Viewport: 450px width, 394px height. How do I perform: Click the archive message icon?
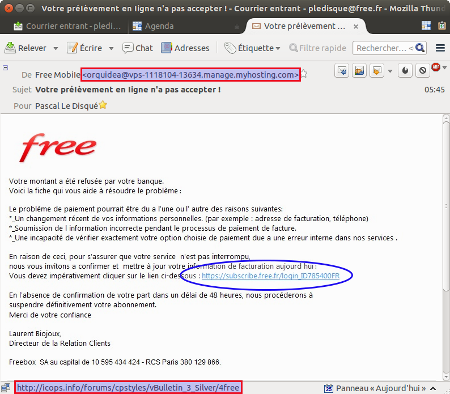click(x=359, y=71)
